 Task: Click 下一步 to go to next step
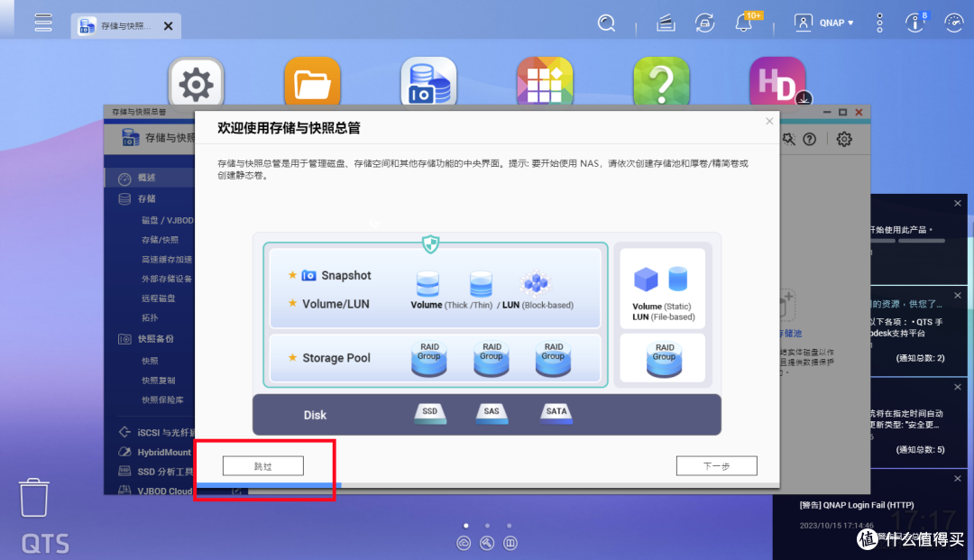717,465
